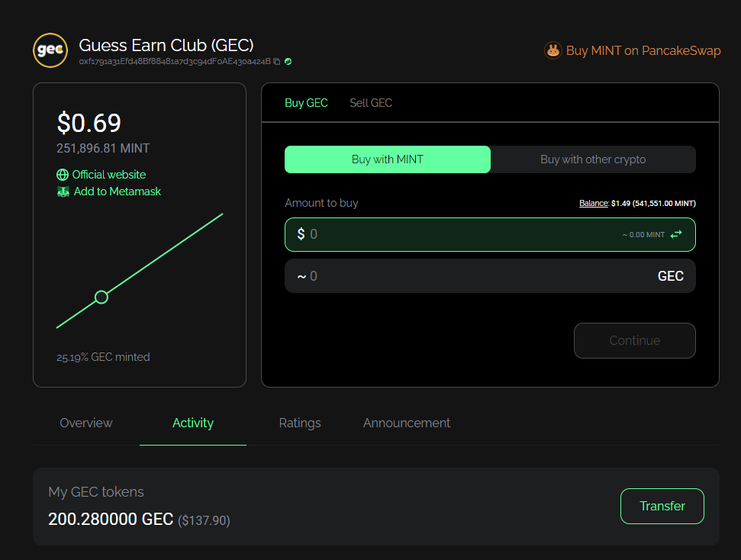The image size is (741, 560).
Task: Click the underlined Balance link
Action: point(594,203)
